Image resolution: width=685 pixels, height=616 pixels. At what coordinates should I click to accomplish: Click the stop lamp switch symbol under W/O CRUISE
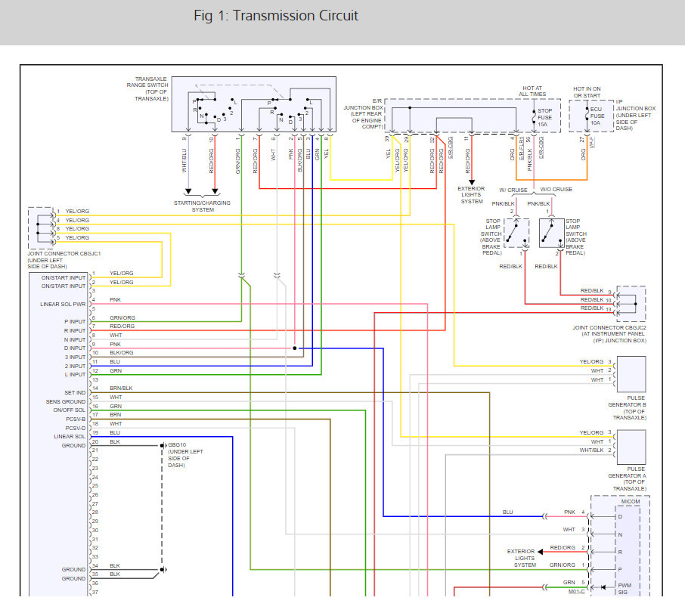pos(551,233)
